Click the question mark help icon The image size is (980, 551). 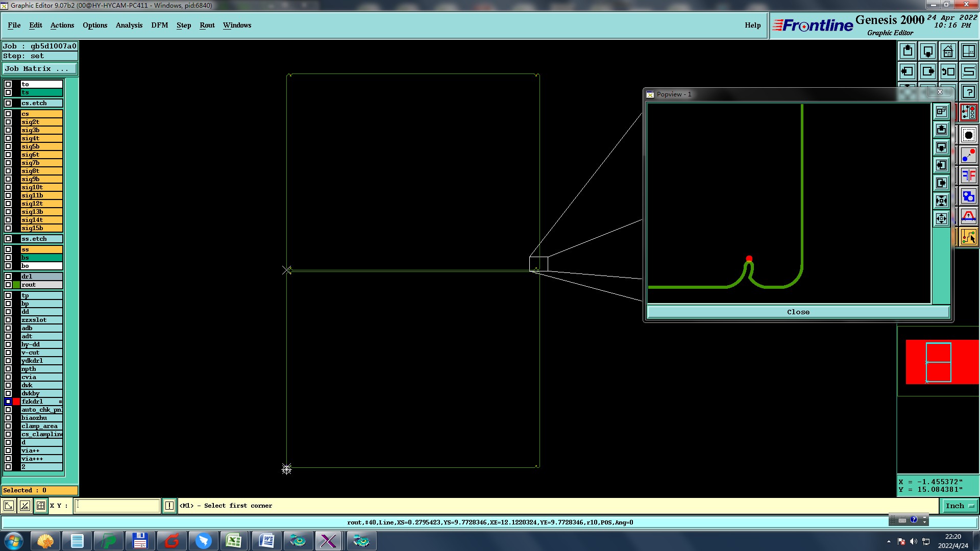(x=968, y=92)
